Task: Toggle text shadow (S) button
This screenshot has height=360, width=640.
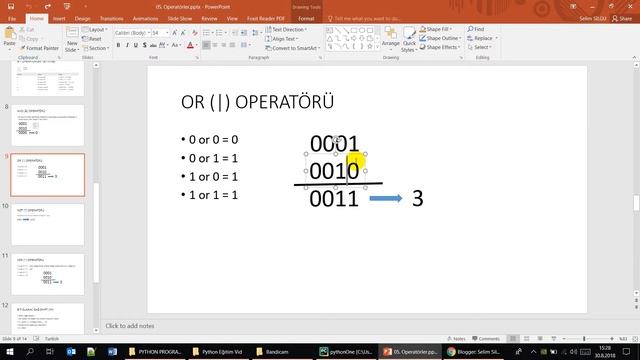Action: pyautogui.click(x=144, y=45)
